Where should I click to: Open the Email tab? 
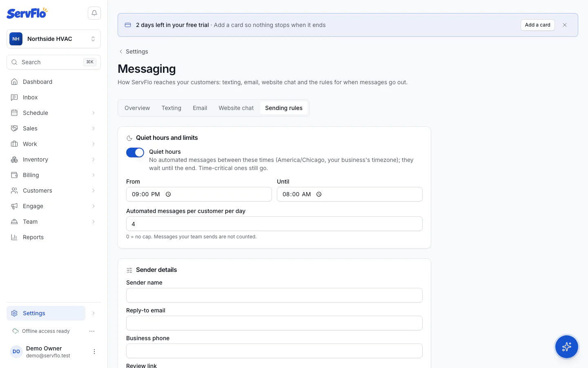(x=200, y=108)
